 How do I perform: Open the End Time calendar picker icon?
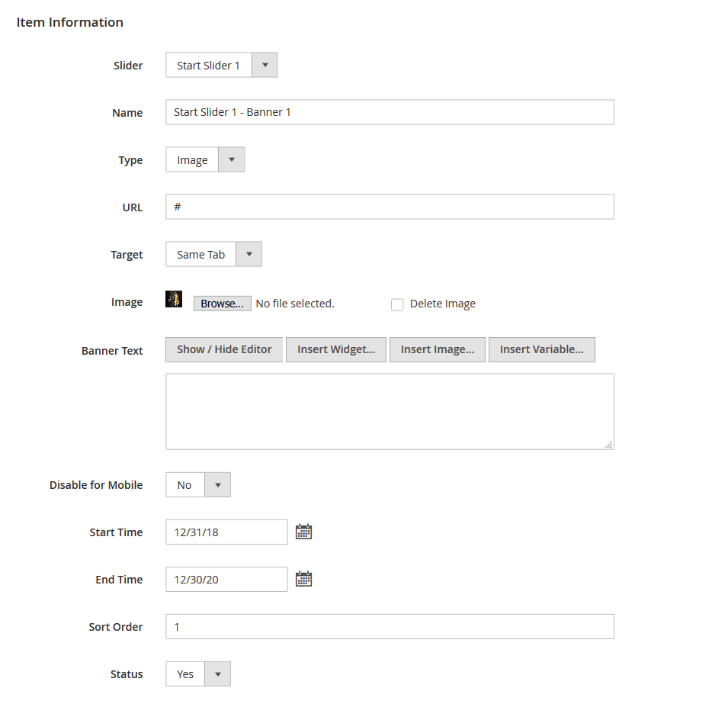[303, 579]
